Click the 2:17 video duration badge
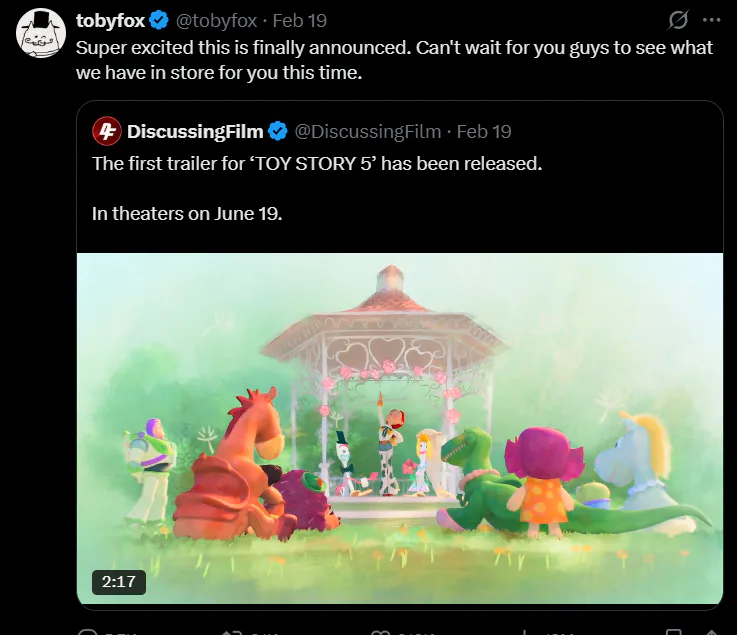Viewport: 737px width, 635px height. coord(119,581)
